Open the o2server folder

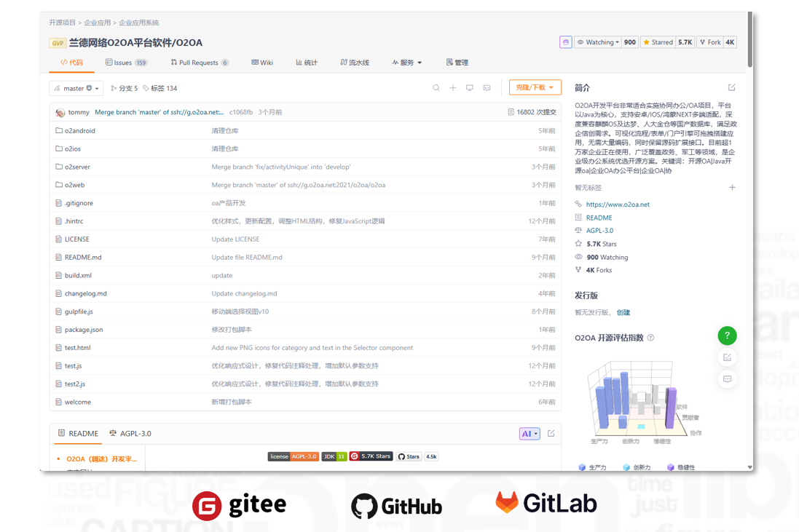pos(77,167)
